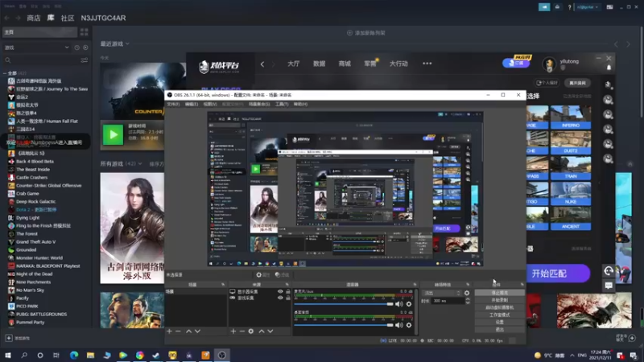Screen dimensions: 644x362
Task: Open the notification bell in the 5E platform
Action: 609,68
